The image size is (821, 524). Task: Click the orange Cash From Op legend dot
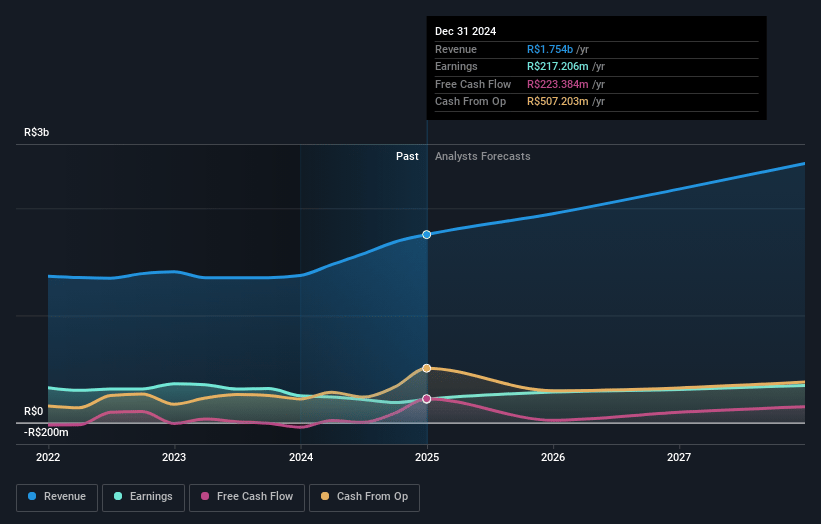tap(325, 496)
